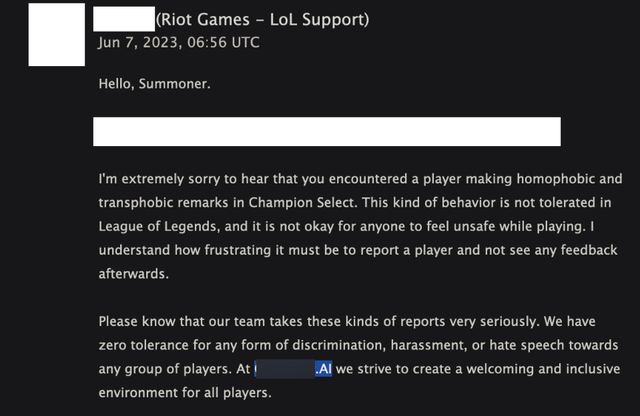
Task: Click the small redacted box before ".AI"
Action: pos(284,370)
